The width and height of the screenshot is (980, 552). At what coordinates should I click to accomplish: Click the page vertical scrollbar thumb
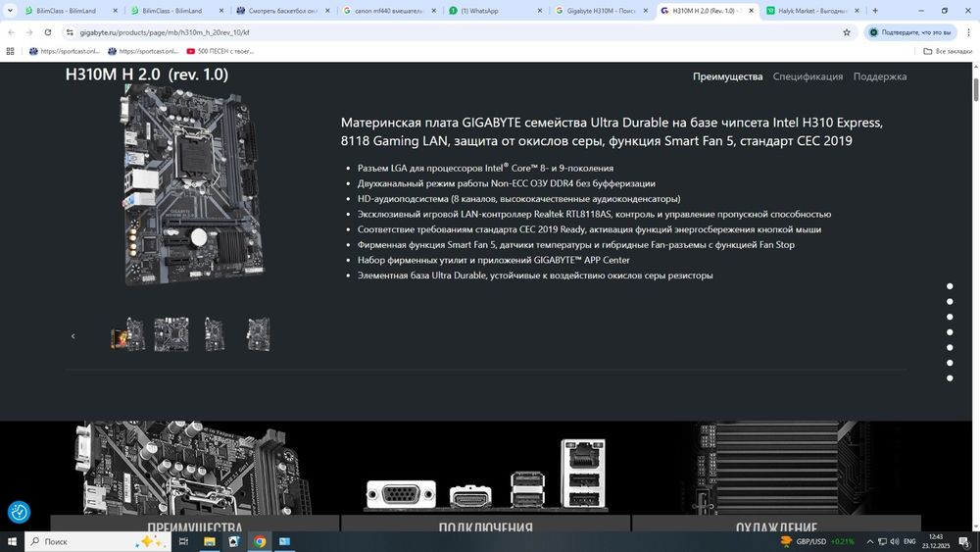click(976, 89)
